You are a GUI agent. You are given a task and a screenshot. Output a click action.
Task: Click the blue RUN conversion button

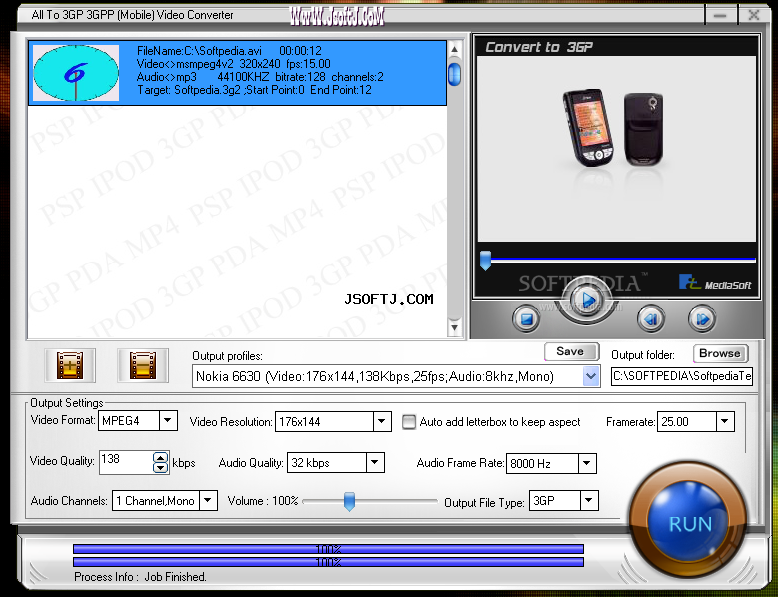click(x=690, y=522)
